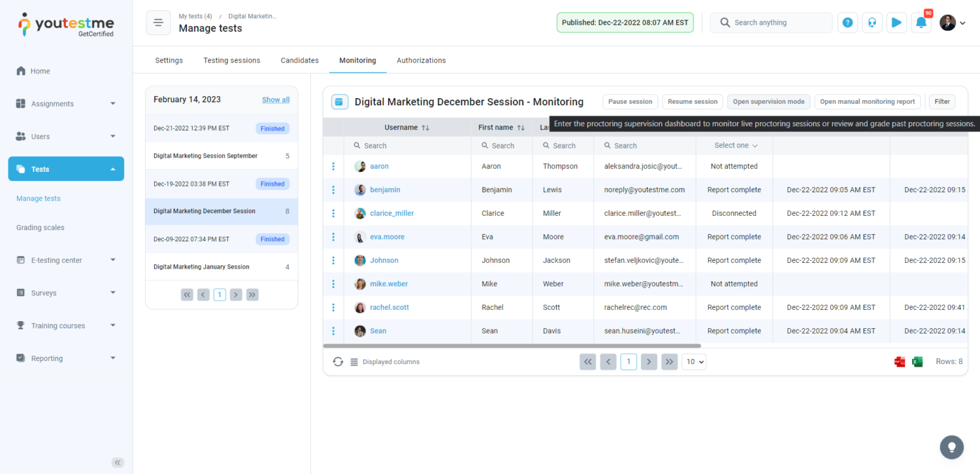Refresh the monitoring table
Viewport: 980px width, 474px height.
(x=338, y=362)
